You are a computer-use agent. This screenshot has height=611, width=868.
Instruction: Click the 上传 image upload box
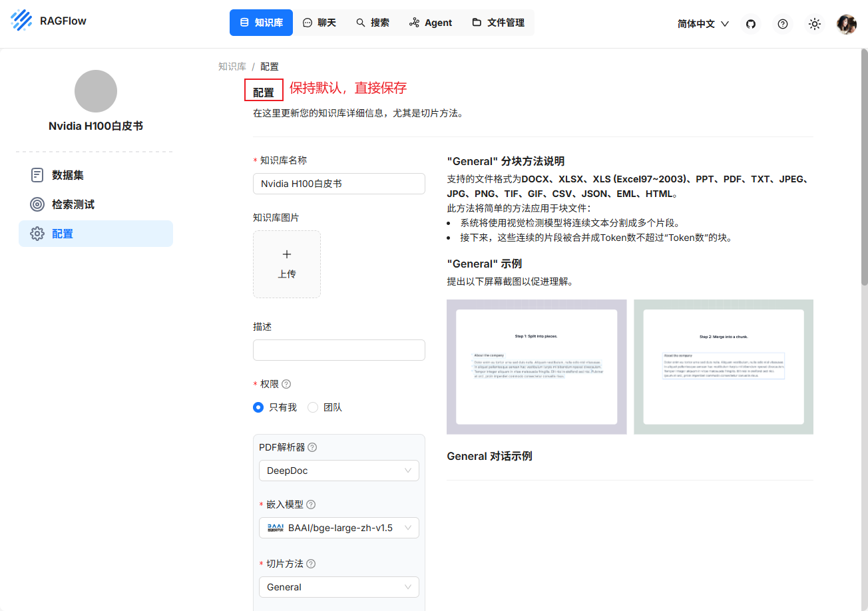tap(287, 264)
